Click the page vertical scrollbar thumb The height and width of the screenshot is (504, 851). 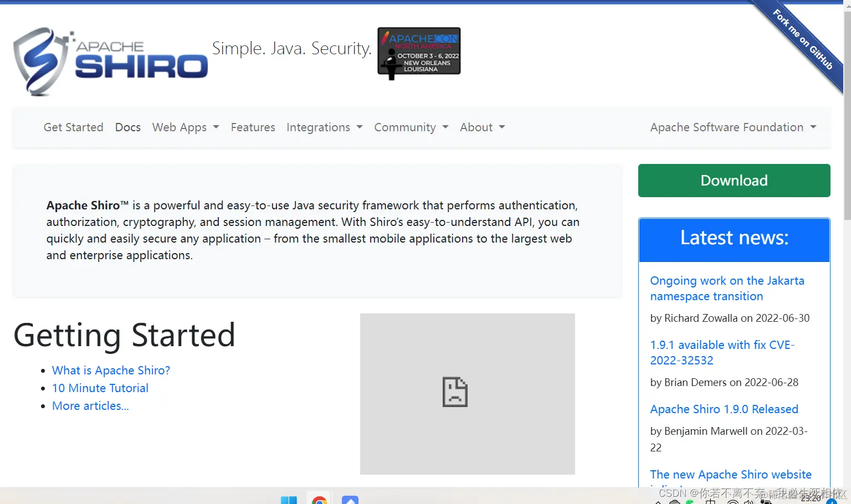pyautogui.click(x=847, y=116)
